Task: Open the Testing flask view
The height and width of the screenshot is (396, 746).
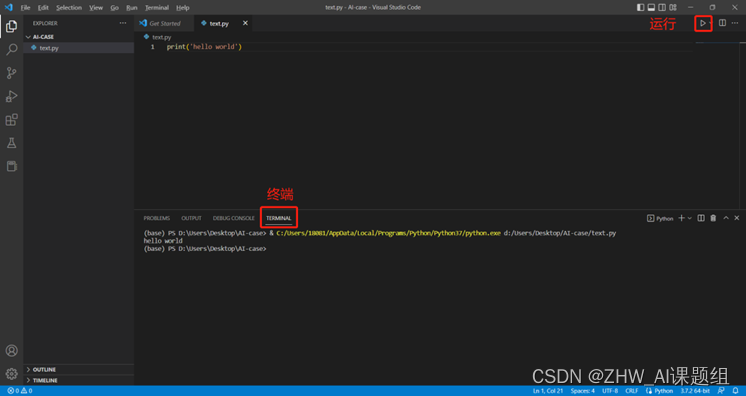Action: pyautogui.click(x=11, y=143)
